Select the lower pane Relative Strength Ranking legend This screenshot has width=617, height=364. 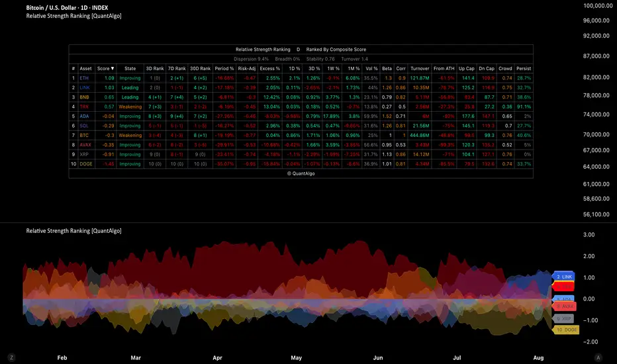tap(73, 230)
